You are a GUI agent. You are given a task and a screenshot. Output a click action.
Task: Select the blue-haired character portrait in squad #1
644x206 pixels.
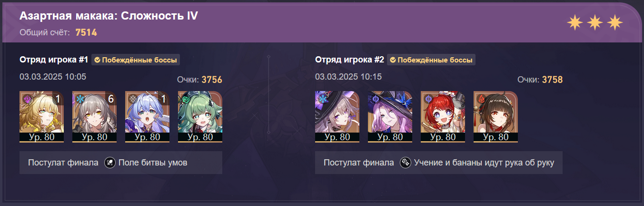tap(148, 117)
